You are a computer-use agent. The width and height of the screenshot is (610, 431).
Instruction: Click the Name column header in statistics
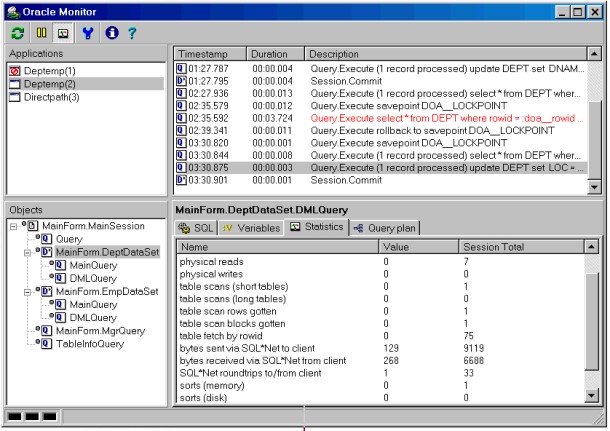[277, 247]
